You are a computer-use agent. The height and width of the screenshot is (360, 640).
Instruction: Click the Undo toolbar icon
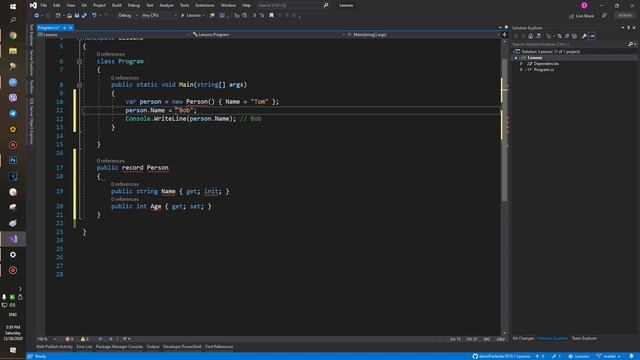point(94,16)
